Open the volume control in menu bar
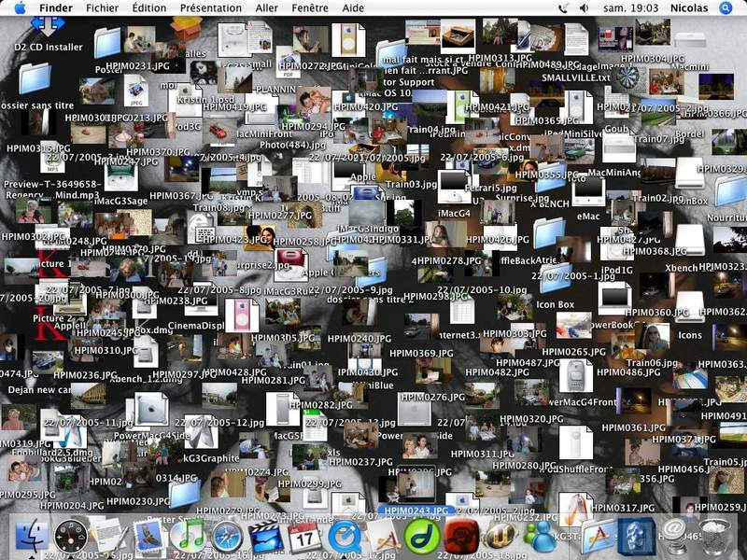 [584, 8]
